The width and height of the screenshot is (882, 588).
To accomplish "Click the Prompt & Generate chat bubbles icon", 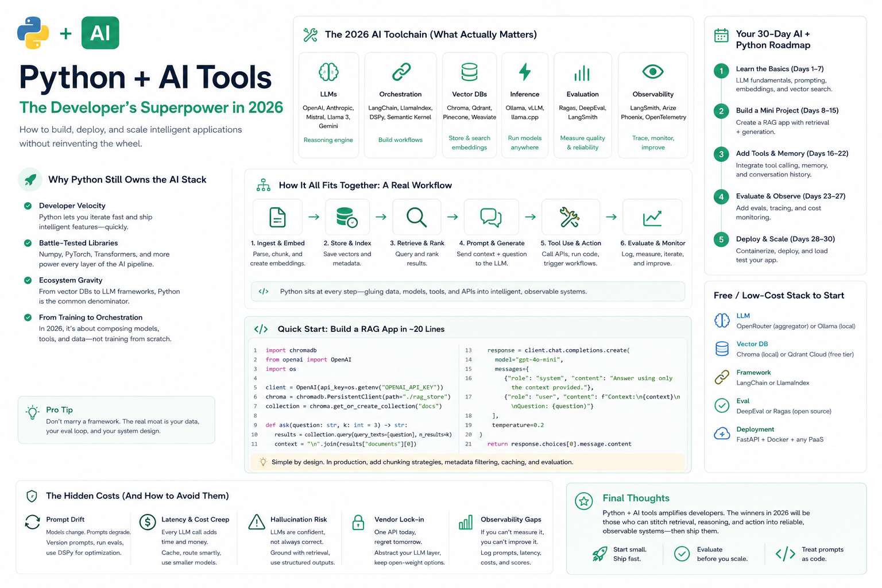I will click(491, 218).
